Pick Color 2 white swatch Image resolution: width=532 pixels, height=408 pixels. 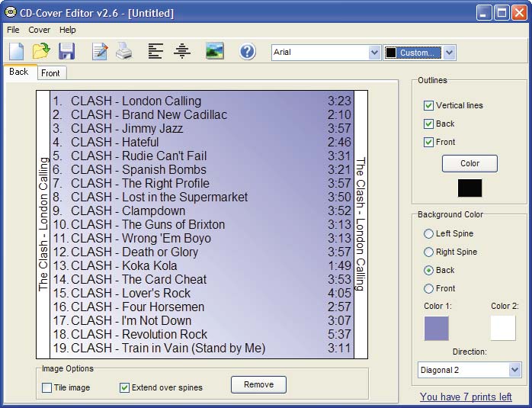tap(503, 328)
